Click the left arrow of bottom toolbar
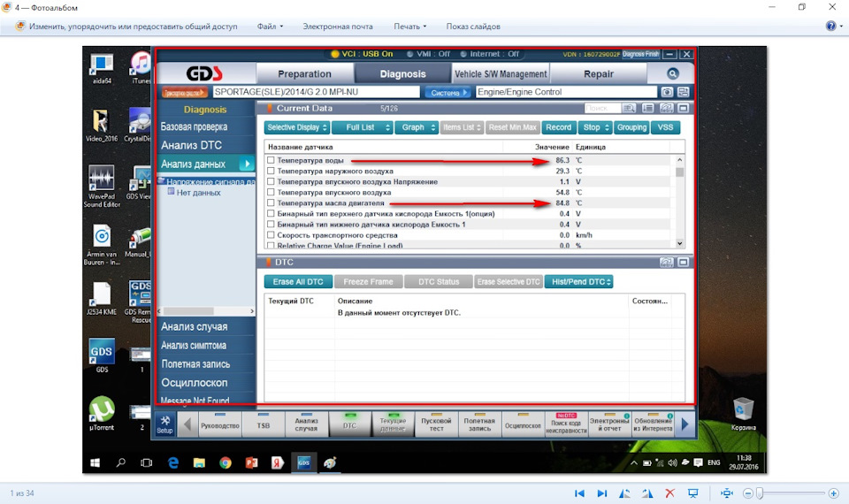This screenshot has width=849, height=504. 187,424
